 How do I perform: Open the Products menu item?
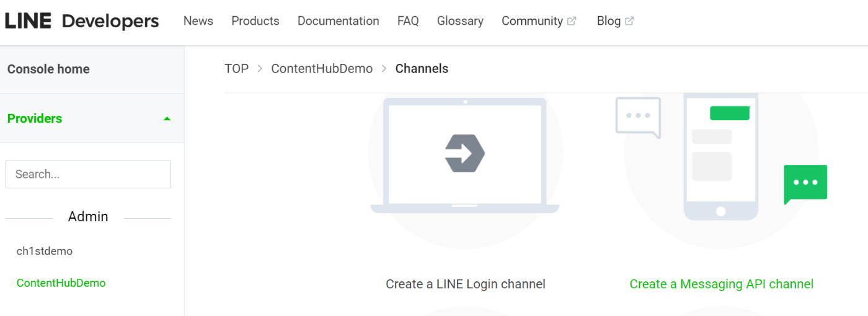tap(255, 21)
